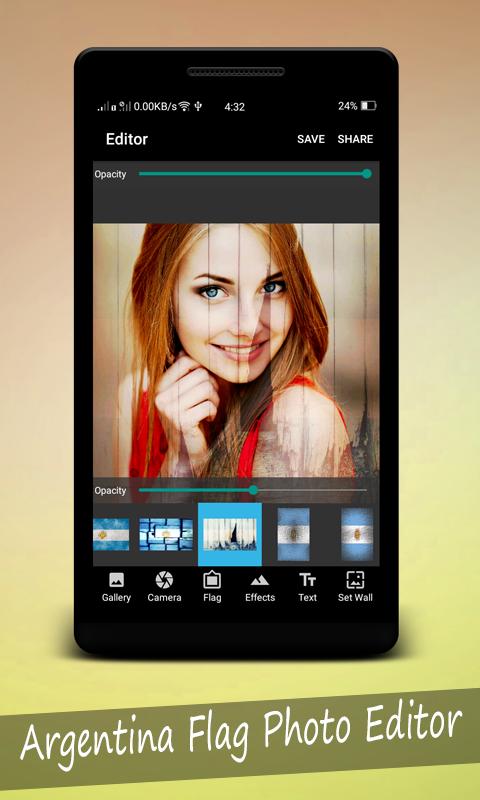This screenshot has height=800, width=480.
Task: Tap the Camera shutter icon
Action: pyautogui.click(x=164, y=580)
